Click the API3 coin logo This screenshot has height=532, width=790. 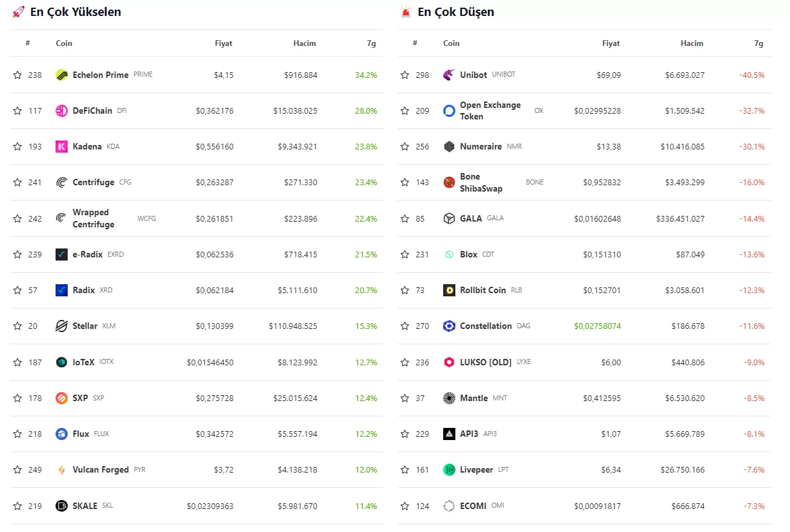click(x=449, y=434)
